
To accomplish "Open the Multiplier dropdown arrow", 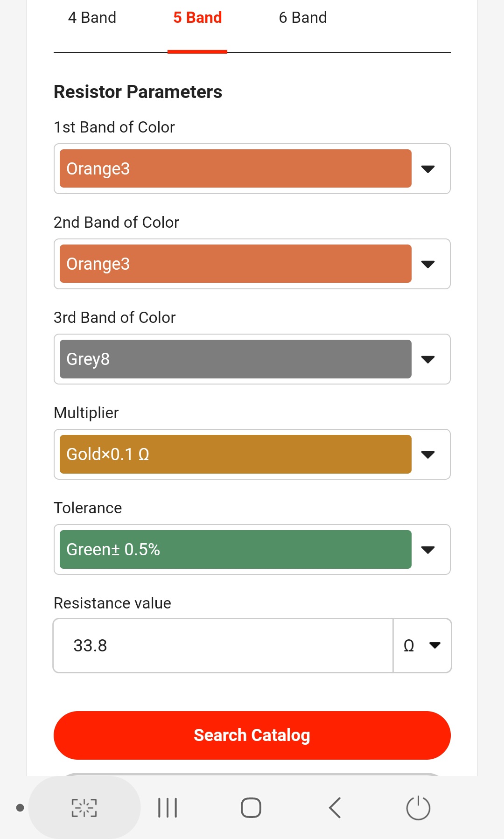I will pos(428,454).
